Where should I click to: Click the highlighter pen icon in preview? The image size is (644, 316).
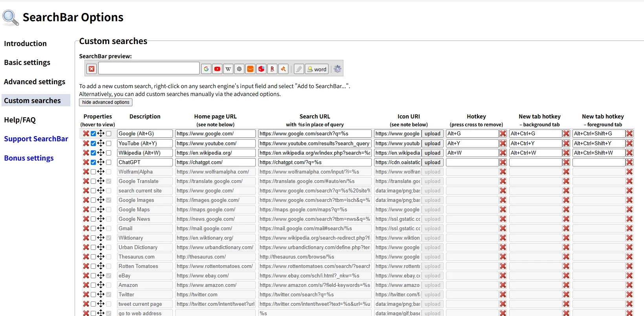click(299, 69)
